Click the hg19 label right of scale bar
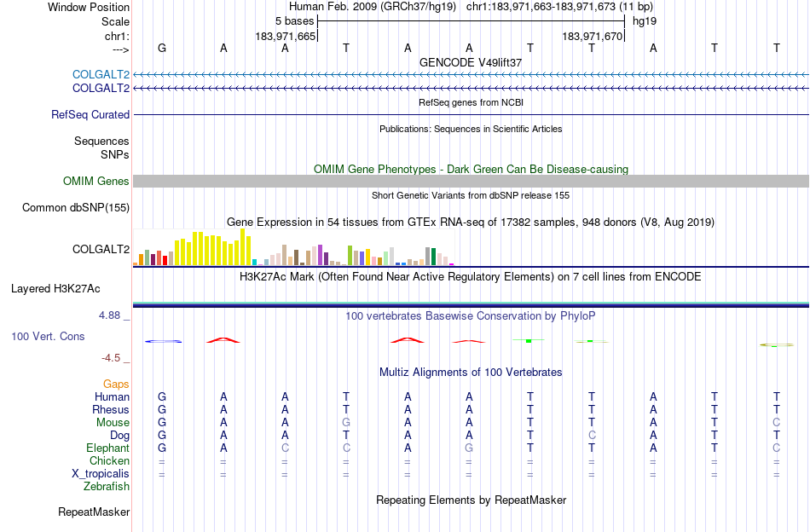This screenshot has width=810, height=532. [x=645, y=21]
